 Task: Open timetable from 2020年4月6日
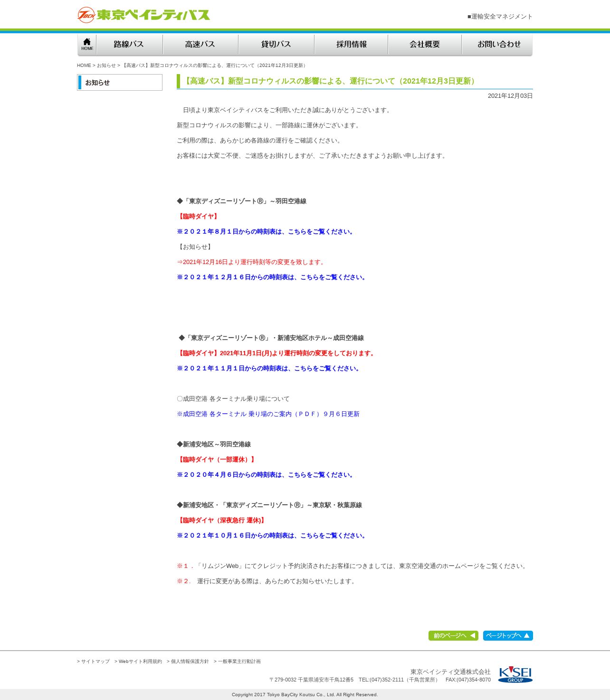266,475
